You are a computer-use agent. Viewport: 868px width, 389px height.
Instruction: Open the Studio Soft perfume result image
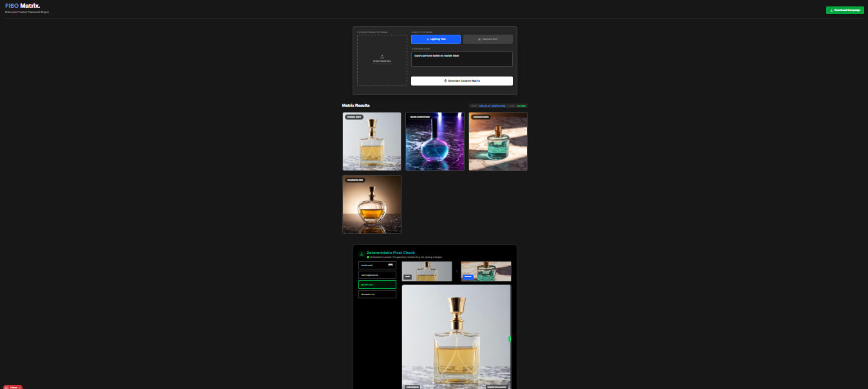[x=372, y=141]
